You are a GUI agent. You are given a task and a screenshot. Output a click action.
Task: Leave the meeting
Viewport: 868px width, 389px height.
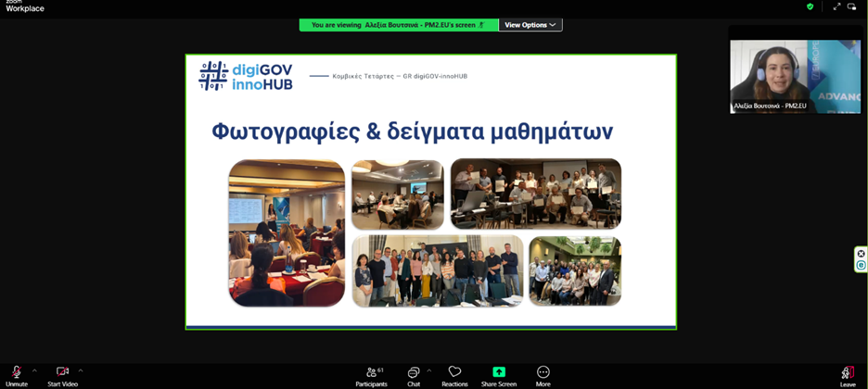point(848,373)
